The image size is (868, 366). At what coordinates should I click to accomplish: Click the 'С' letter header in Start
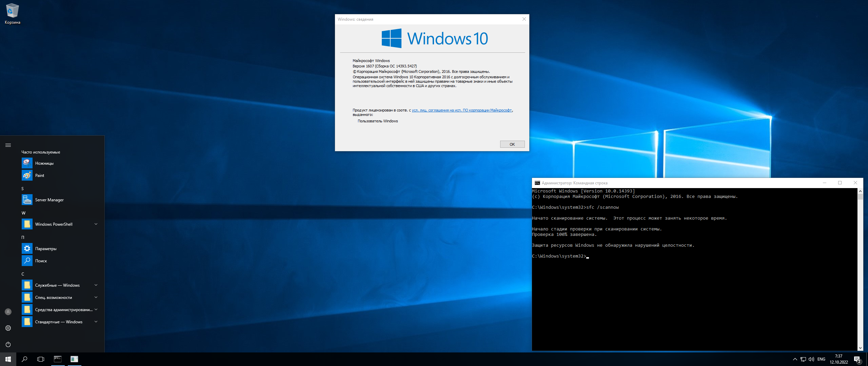pyautogui.click(x=23, y=274)
